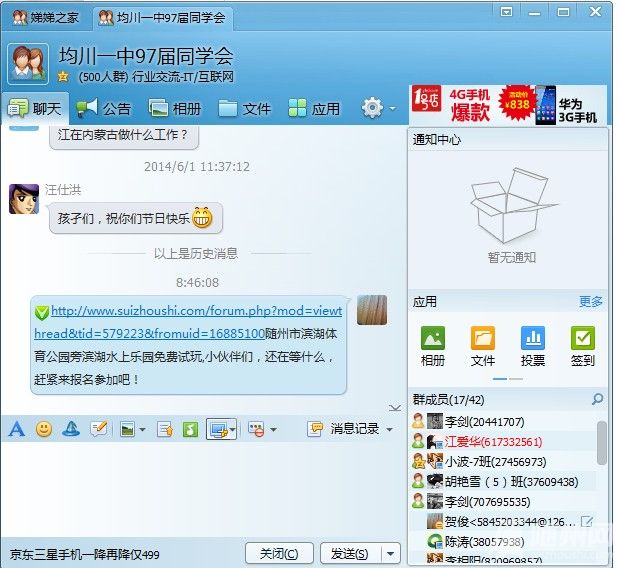The width and height of the screenshot is (620, 568).
Task: Open the emoticon smiley picker
Action: coord(44,429)
